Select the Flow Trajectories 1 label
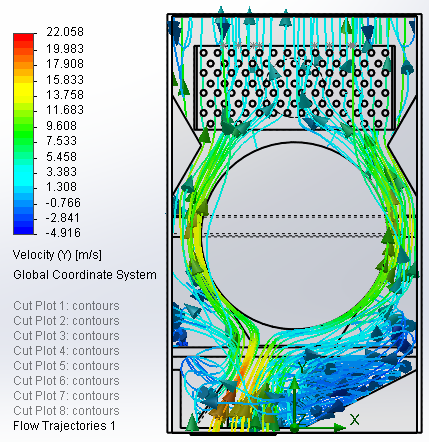This screenshot has height=442, width=429. (x=64, y=426)
